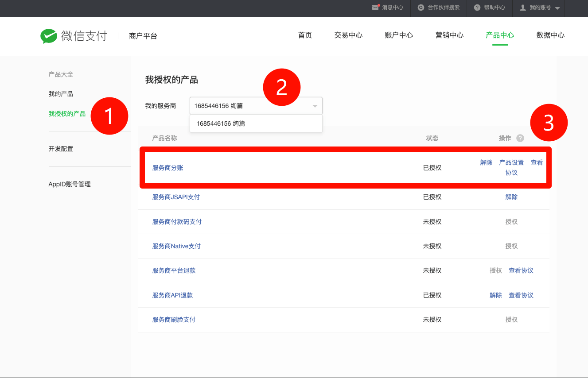Go to the 营销中心 tab
The image size is (588, 378).
tap(449, 35)
